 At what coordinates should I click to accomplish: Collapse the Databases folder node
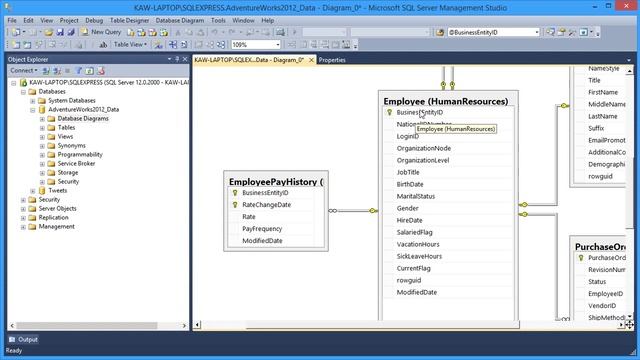[23, 92]
